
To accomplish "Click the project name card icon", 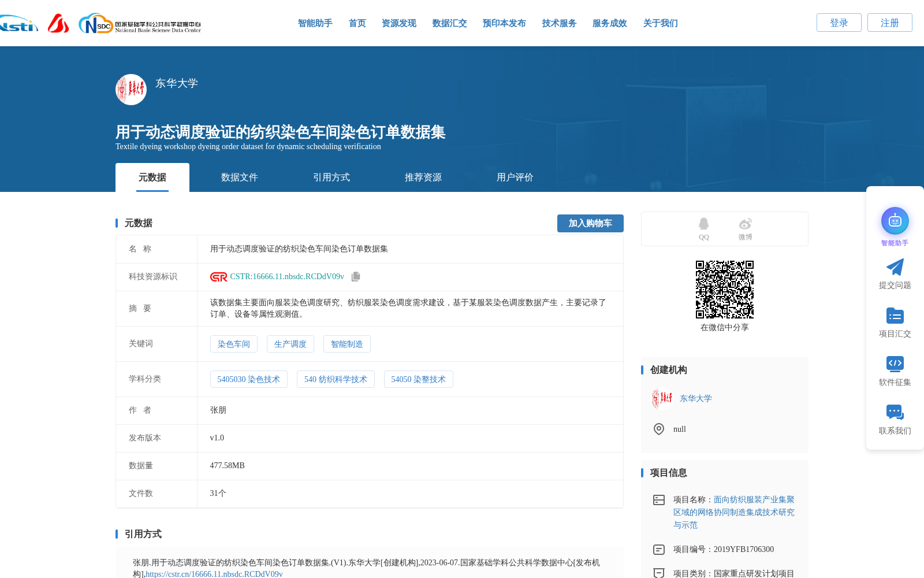I will (659, 500).
